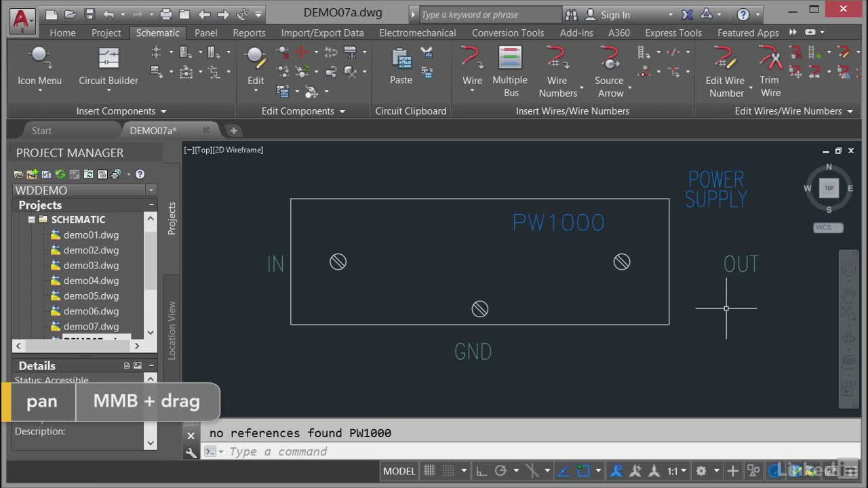Open the WDDEMO project dropdown
Screen dimensions: 868x488
[151, 190]
